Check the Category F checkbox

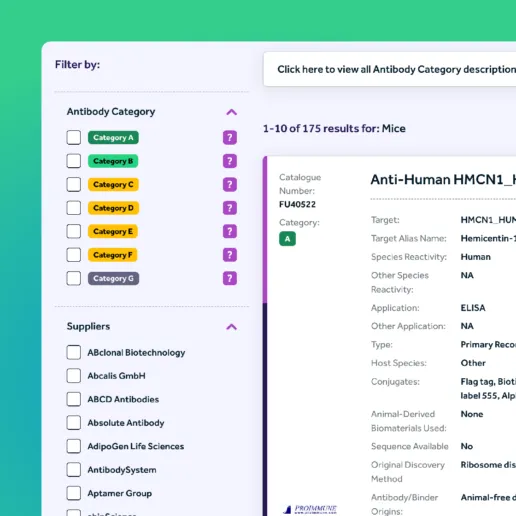[x=73, y=255]
